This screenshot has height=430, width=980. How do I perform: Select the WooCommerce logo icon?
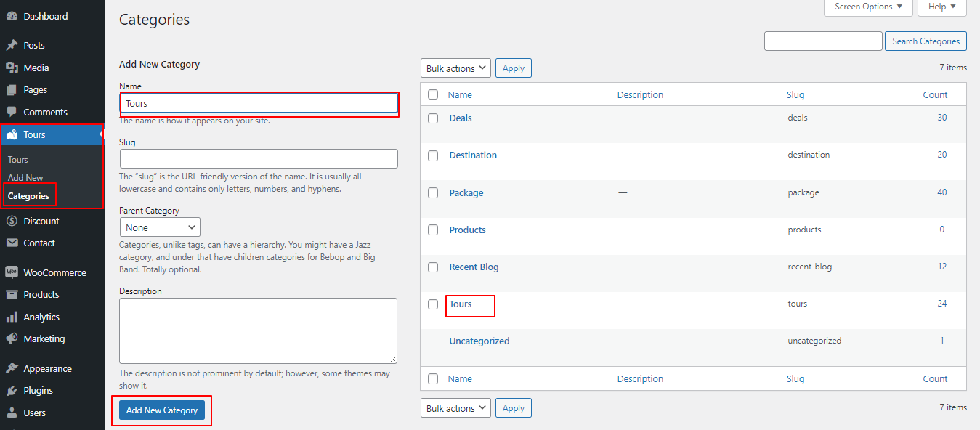pos(12,272)
